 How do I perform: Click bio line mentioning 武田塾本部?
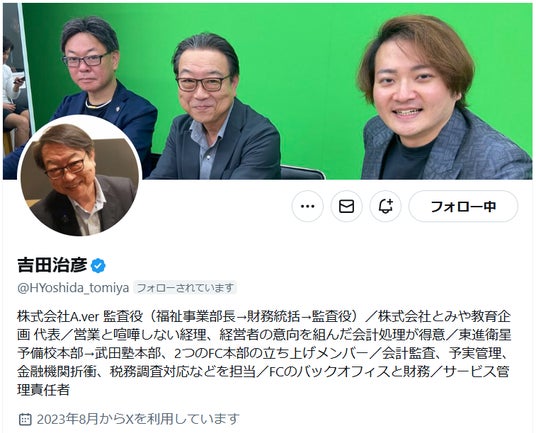click(x=264, y=353)
